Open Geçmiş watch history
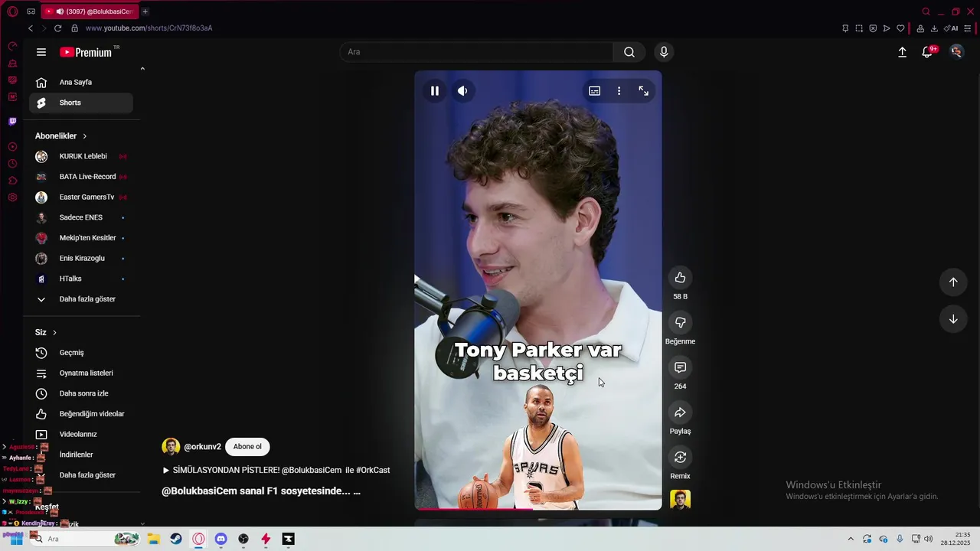Screen dimensions: 980x551 [81, 353]
